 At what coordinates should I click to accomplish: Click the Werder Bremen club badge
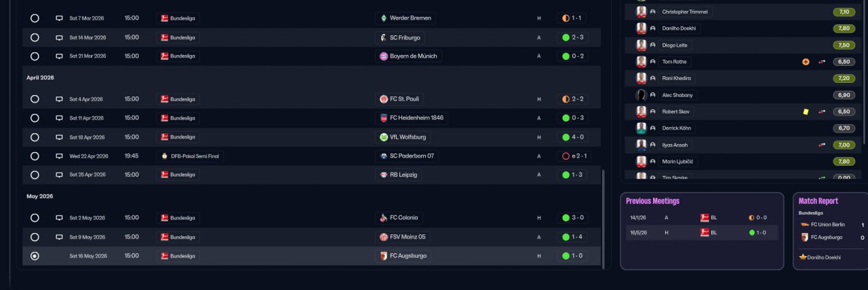click(384, 18)
